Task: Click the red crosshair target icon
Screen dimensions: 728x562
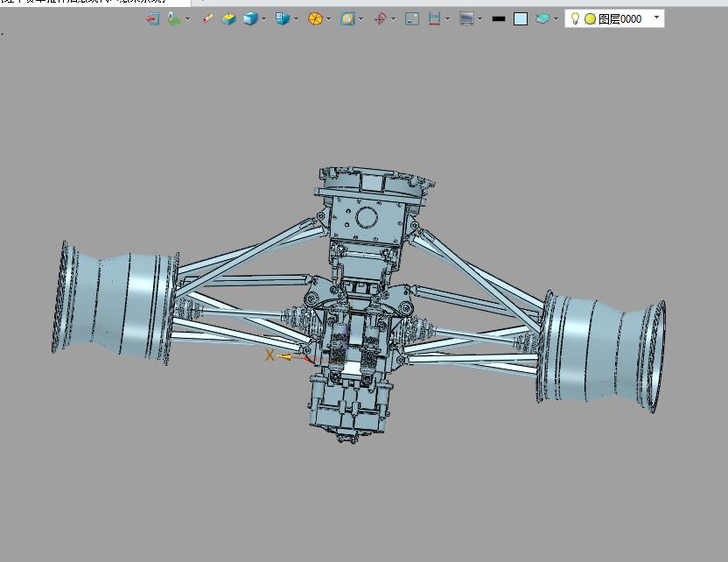Action: pyautogui.click(x=381, y=19)
